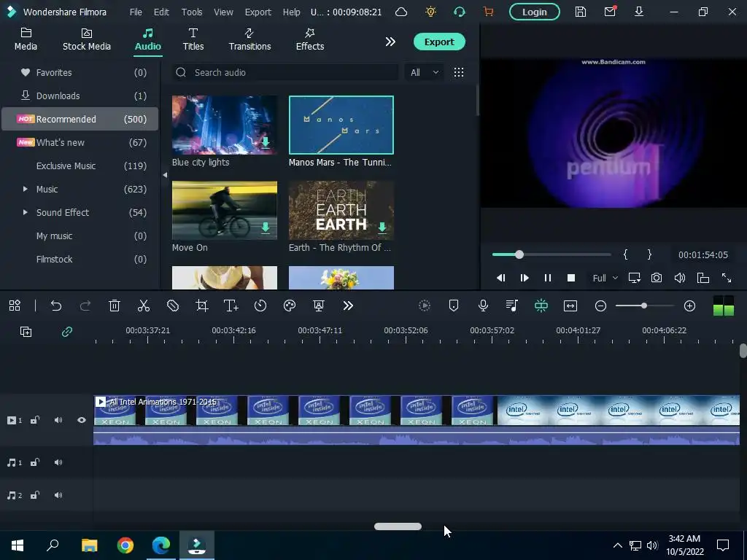The height and width of the screenshot is (560, 747).
Task: Delete selected clip with trash icon
Action: click(115, 306)
